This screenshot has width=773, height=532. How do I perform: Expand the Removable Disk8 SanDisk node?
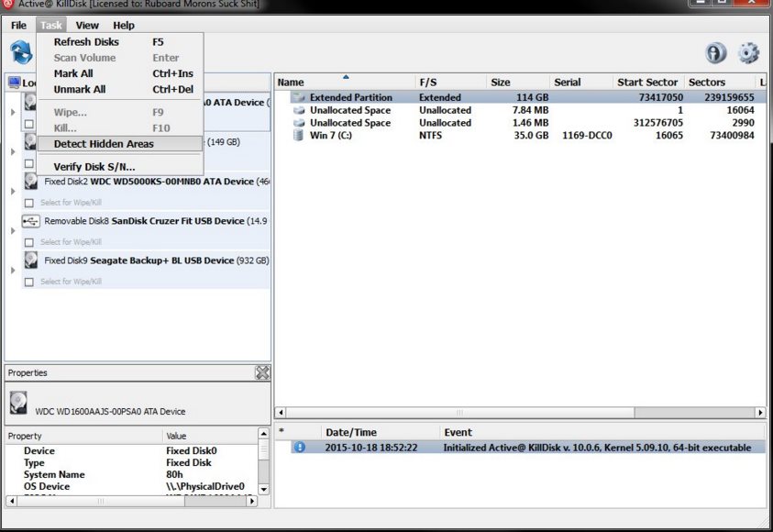pos(13,231)
